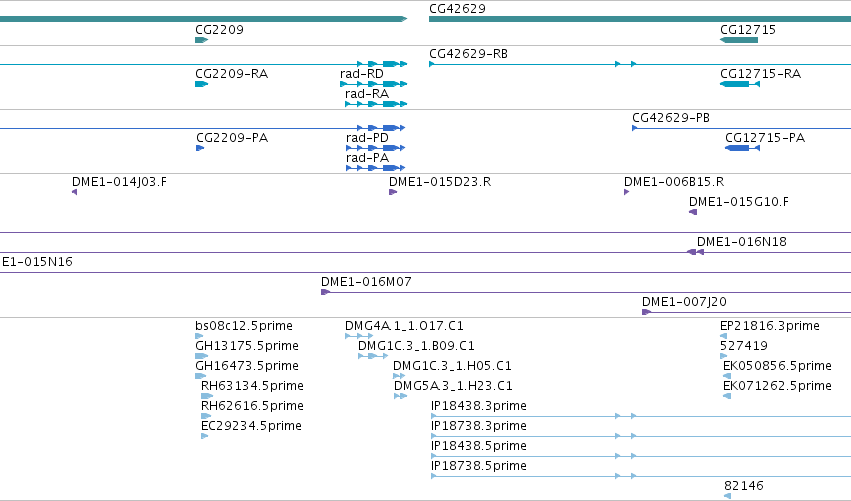The width and height of the screenshot is (851, 501).
Task: Select the CG2209-RA transcript glyph
Action: pyautogui.click(x=201, y=84)
